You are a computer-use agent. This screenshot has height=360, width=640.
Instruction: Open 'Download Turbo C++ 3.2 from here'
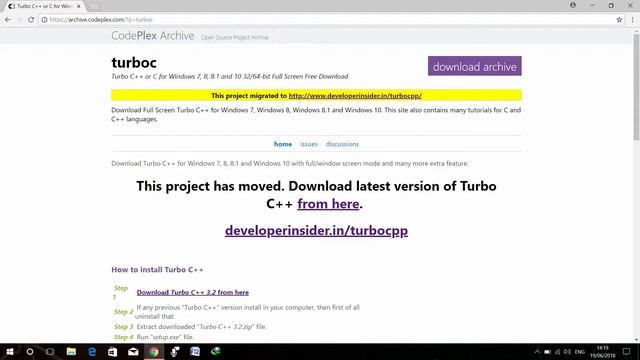click(193, 292)
